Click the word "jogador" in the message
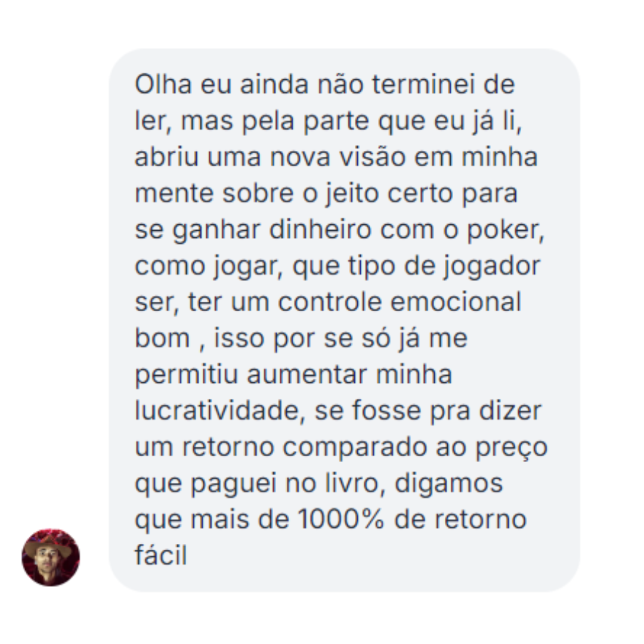The height and width of the screenshot is (644, 644). point(491,267)
